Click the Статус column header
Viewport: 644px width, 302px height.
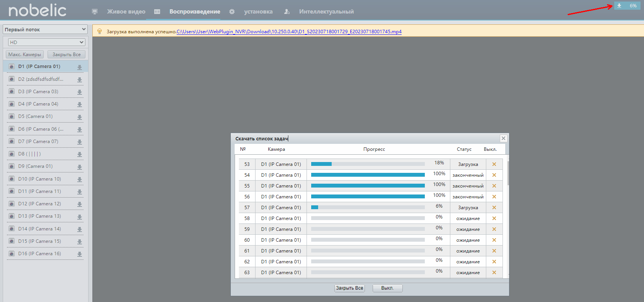(464, 149)
